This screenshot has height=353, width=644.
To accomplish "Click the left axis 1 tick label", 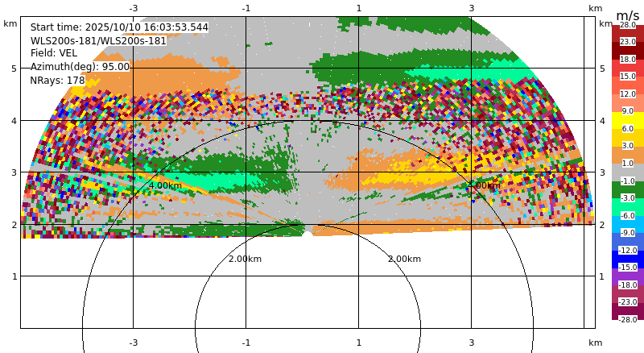I will (x=14, y=277).
